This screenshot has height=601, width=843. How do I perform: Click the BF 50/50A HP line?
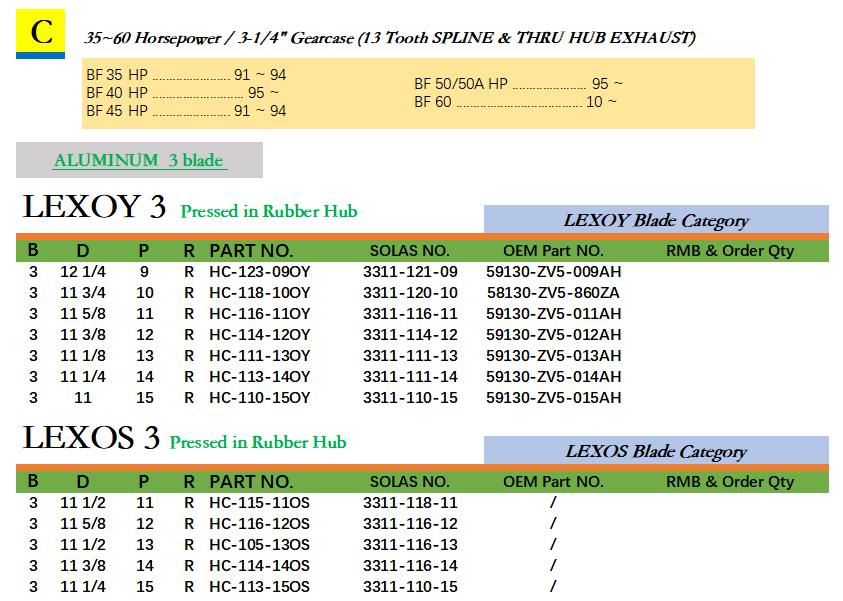(518, 84)
